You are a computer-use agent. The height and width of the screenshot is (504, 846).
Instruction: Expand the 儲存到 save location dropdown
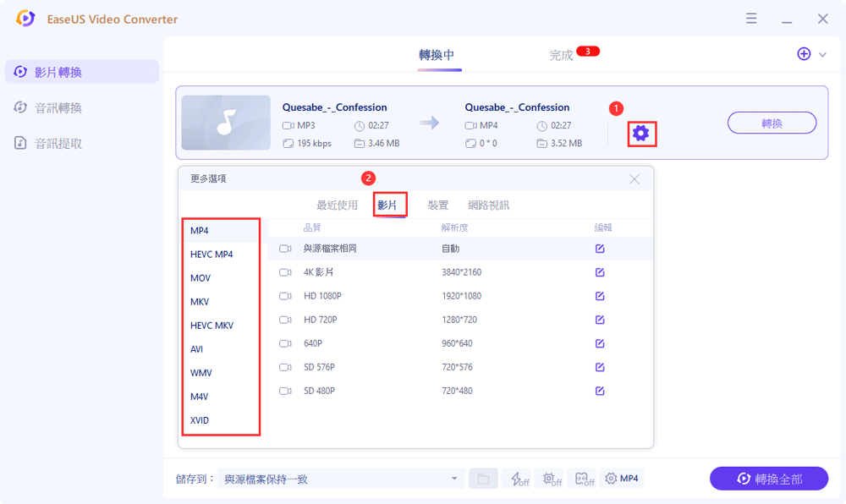coord(454,479)
